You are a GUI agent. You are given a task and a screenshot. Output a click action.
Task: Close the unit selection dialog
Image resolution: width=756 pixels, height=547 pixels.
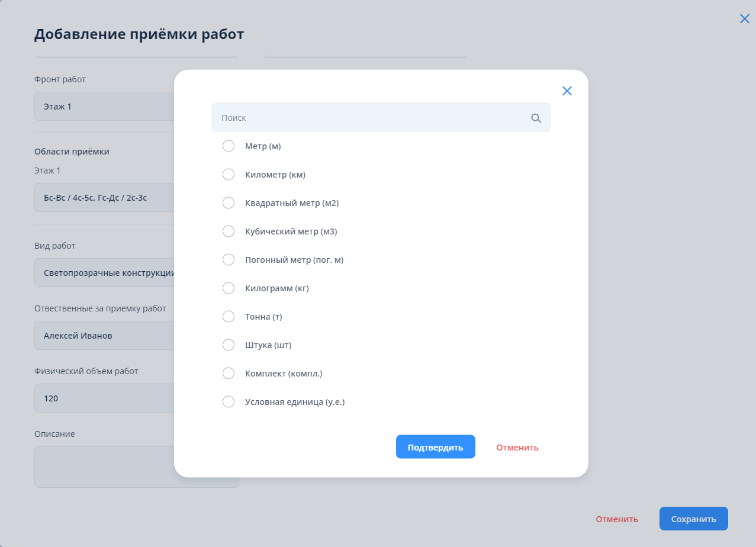tap(567, 91)
